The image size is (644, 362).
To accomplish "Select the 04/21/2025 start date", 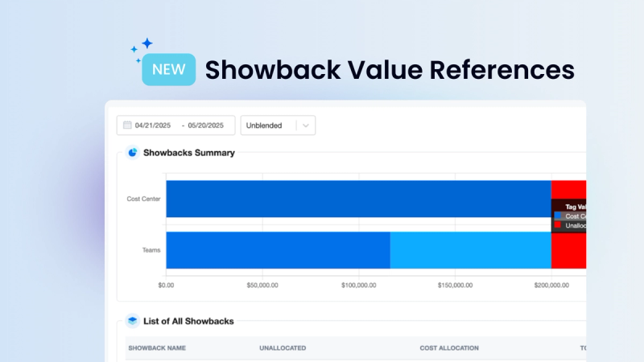I will (153, 125).
